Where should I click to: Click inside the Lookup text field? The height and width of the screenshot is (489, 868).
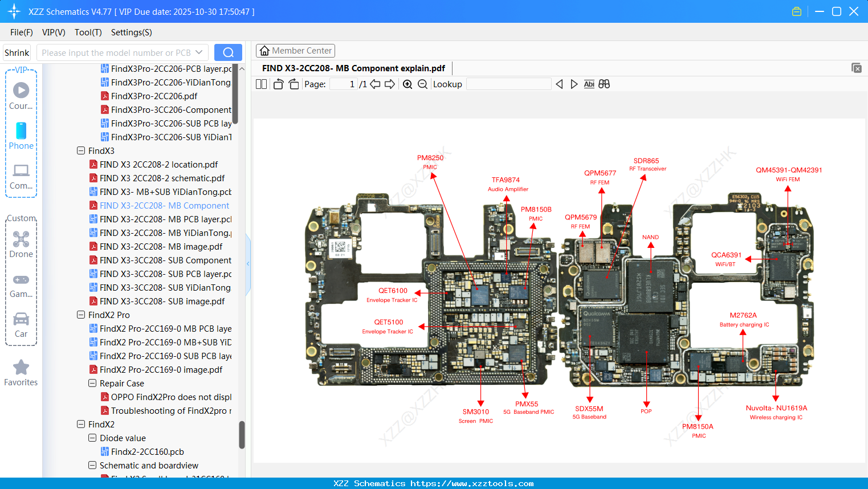pos(508,84)
